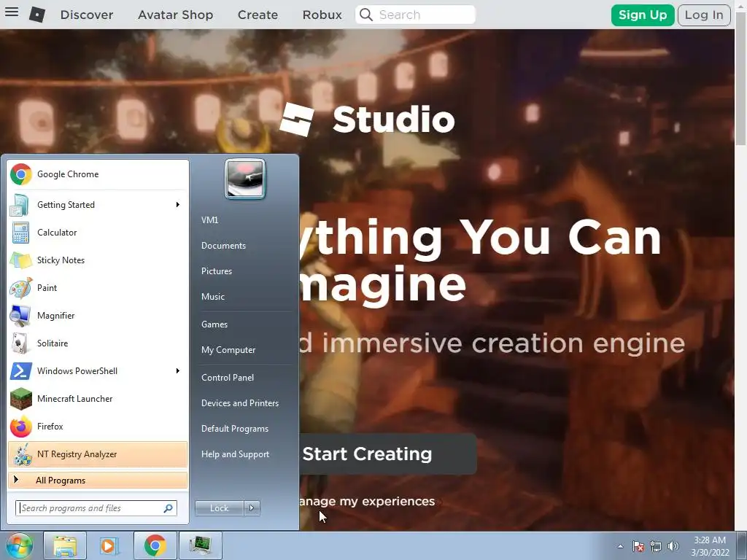Click the search magnifier icon in Roblox header
747x560 pixels.
click(366, 15)
